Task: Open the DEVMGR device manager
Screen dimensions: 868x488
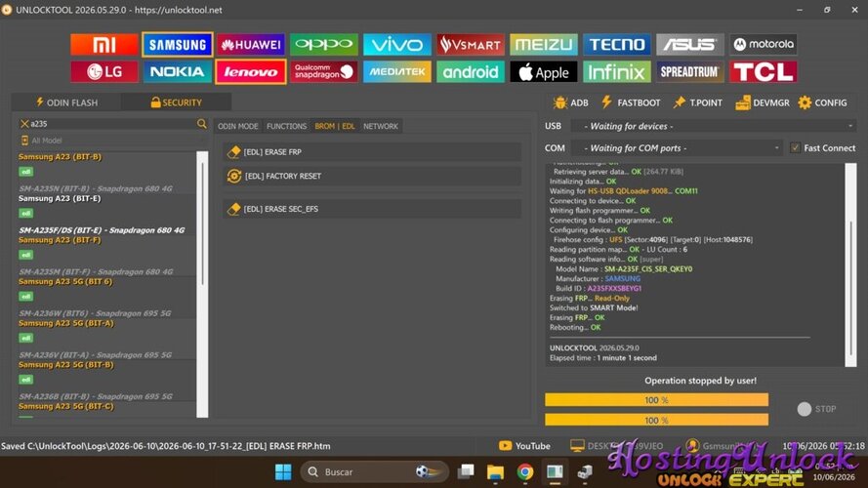Action: 763,102
